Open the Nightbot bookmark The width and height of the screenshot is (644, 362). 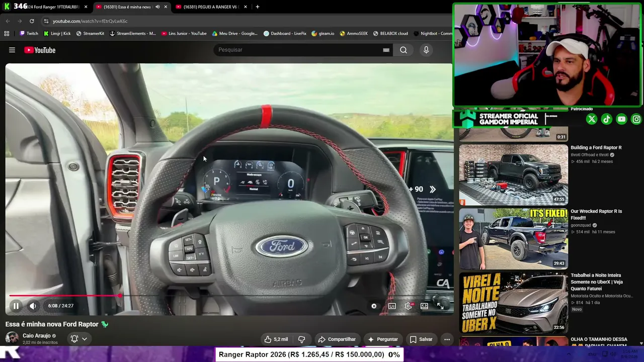(433, 34)
